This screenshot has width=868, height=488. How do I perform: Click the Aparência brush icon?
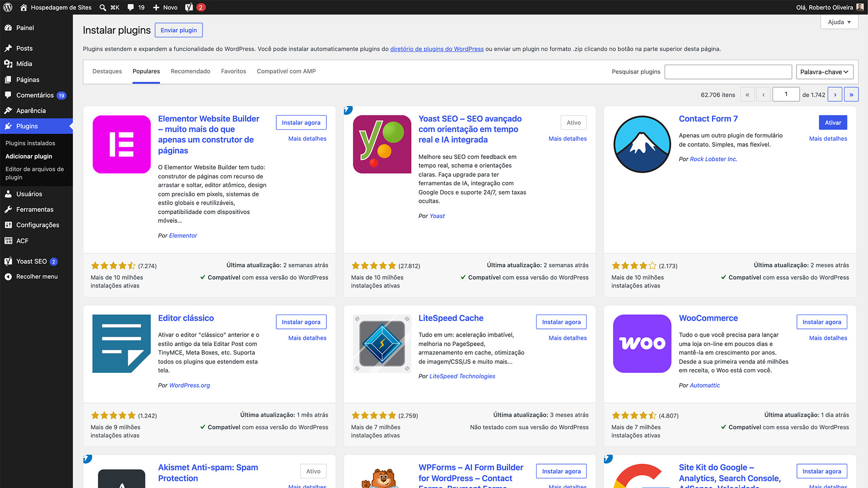[8, 111]
